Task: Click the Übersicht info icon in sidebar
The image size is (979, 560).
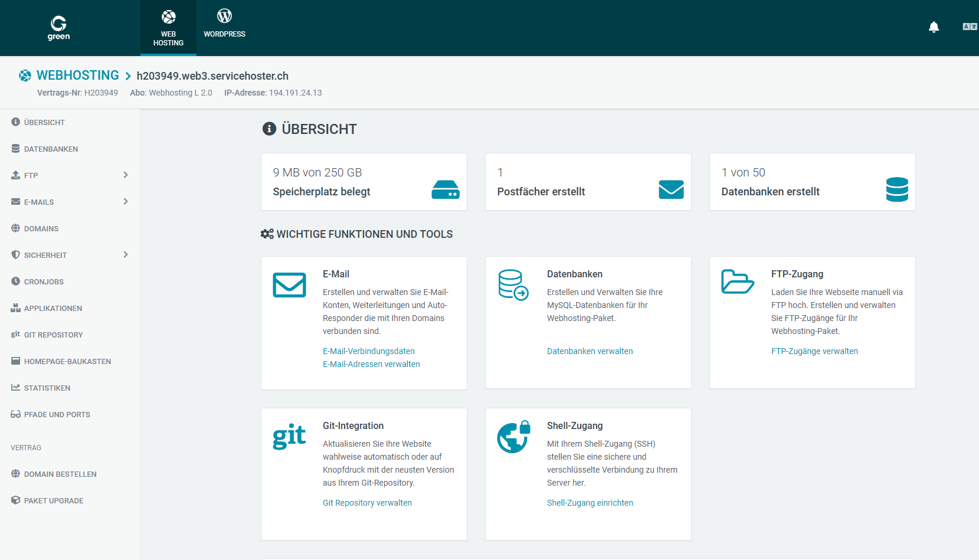Action: click(x=15, y=122)
